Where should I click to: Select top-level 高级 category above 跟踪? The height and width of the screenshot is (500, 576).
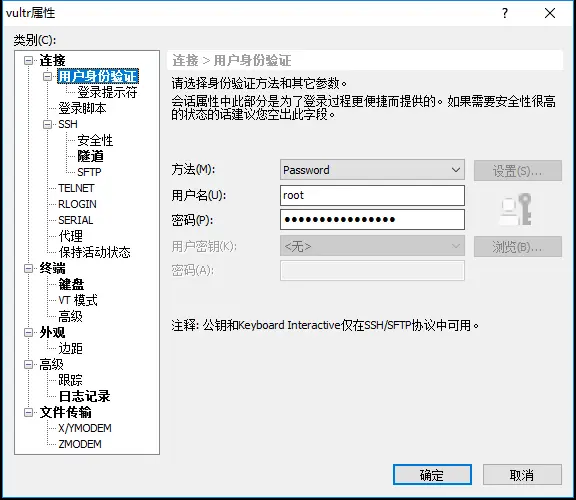51,364
